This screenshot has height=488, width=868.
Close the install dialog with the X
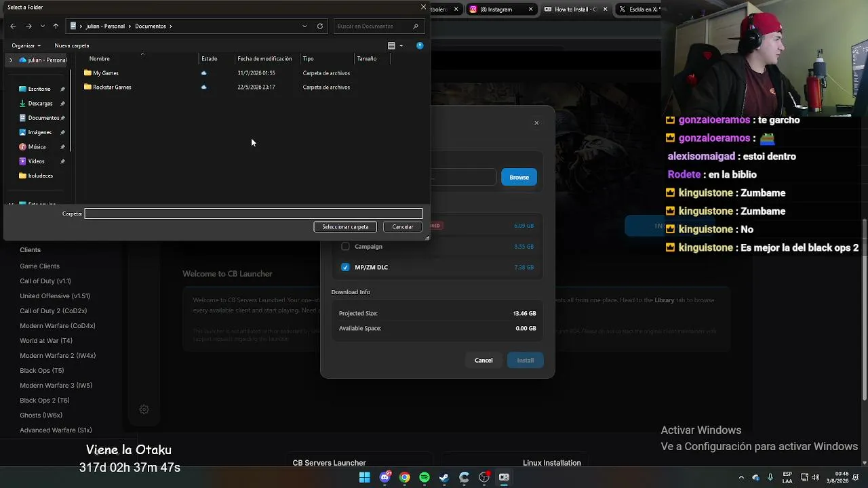(536, 123)
